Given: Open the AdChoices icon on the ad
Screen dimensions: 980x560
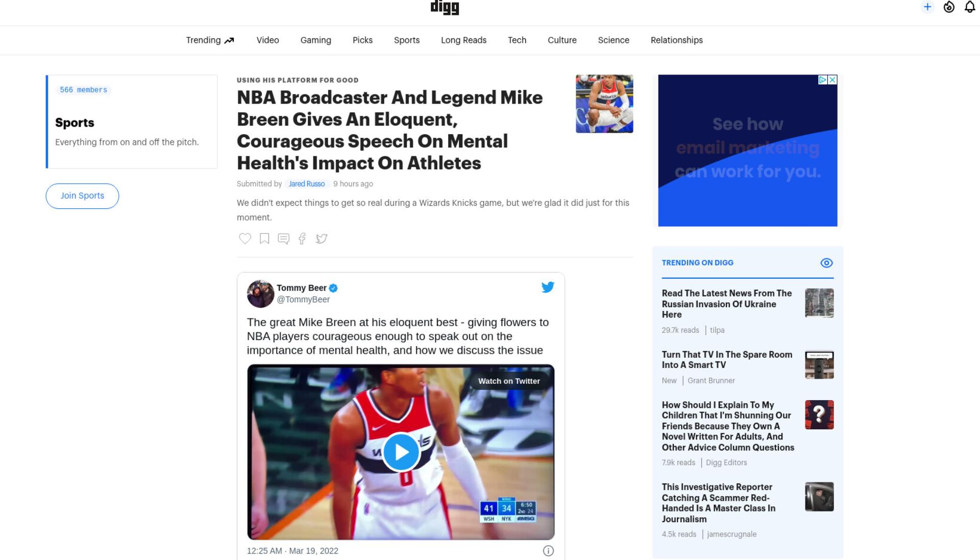Looking at the screenshot, I should (823, 80).
